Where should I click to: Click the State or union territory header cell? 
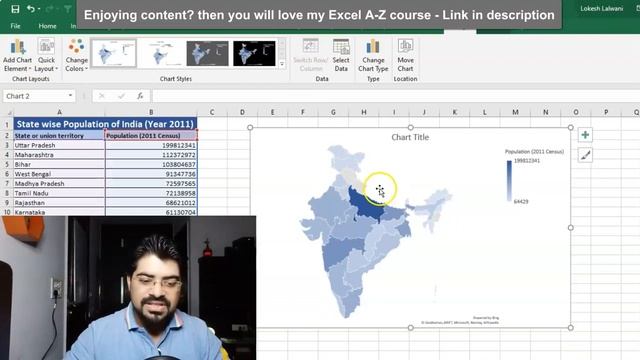click(59, 136)
